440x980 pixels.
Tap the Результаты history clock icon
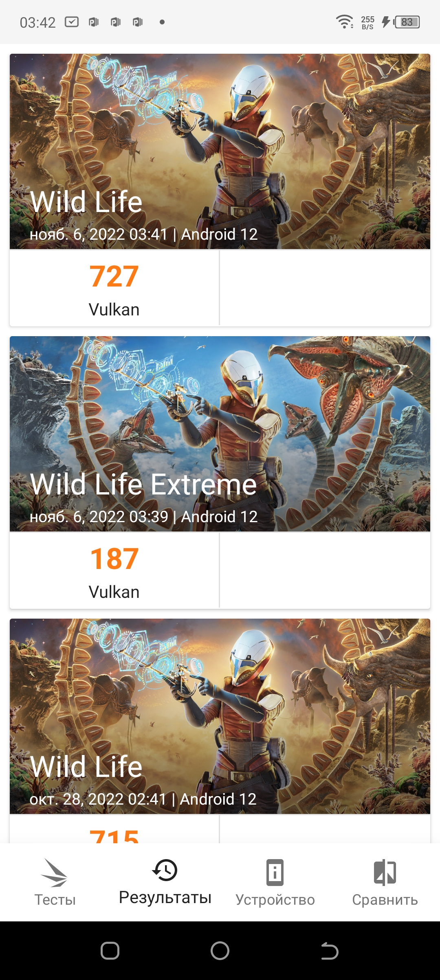[165, 870]
